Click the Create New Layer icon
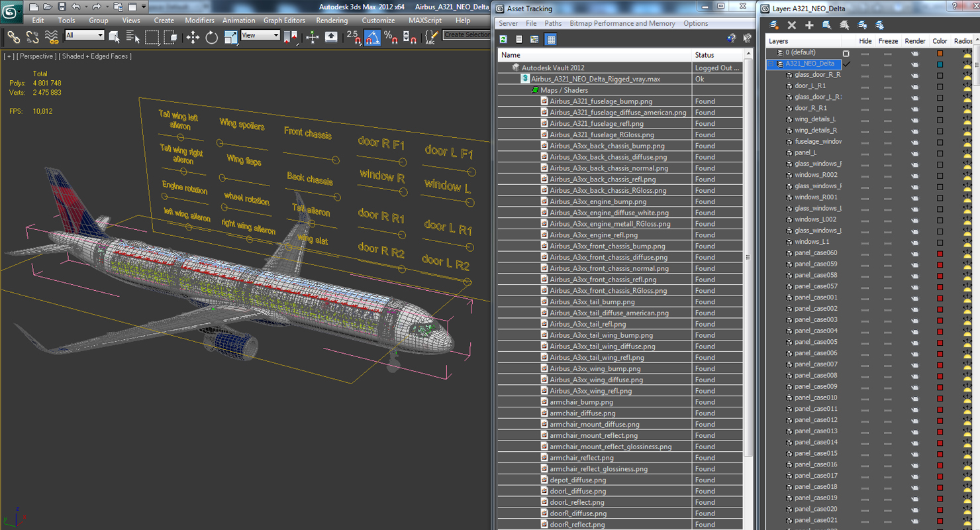This screenshot has width=980, height=530. click(x=774, y=25)
